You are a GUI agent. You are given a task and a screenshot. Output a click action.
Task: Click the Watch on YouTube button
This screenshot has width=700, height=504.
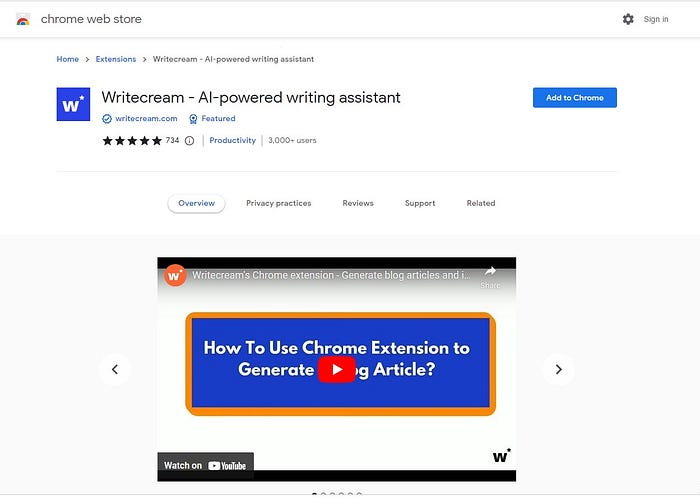coord(205,466)
